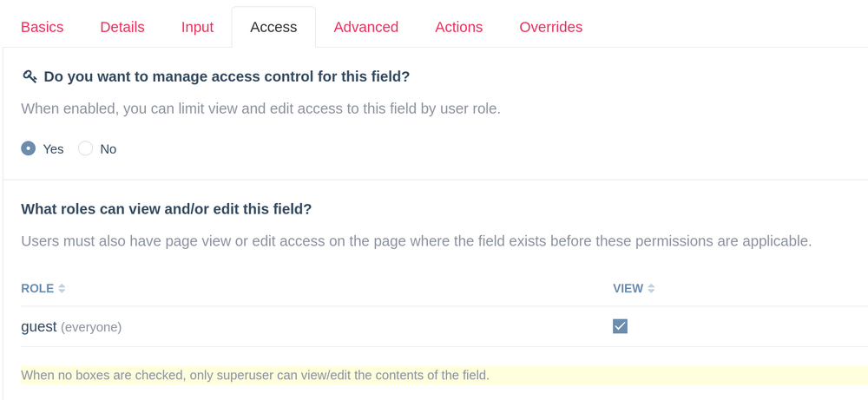Viewport: 868px width, 400px height.
Task: Click the sort arrows next to VIEW
Action: tap(651, 288)
